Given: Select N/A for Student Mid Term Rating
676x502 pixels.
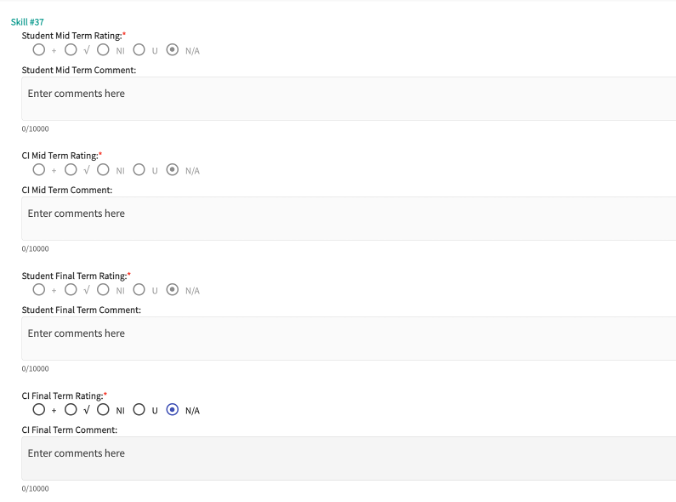Looking at the screenshot, I should point(173,49).
